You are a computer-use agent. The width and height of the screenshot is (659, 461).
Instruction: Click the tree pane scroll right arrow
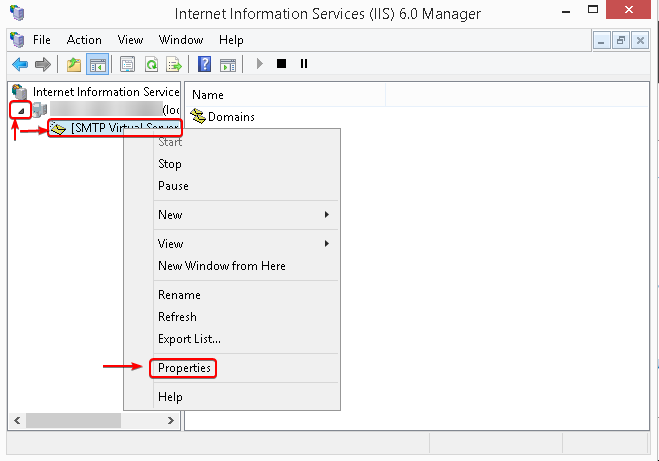tap(171, 420)
